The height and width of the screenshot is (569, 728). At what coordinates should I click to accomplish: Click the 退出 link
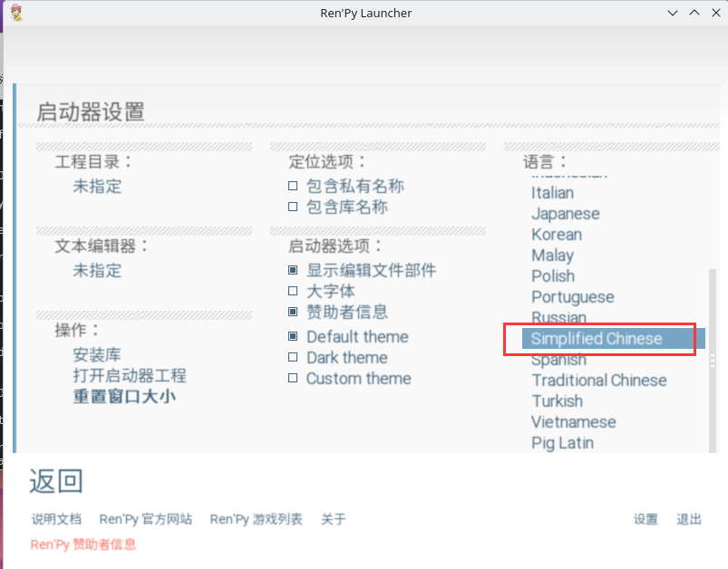pyautogui.click(x=689, y=519)
